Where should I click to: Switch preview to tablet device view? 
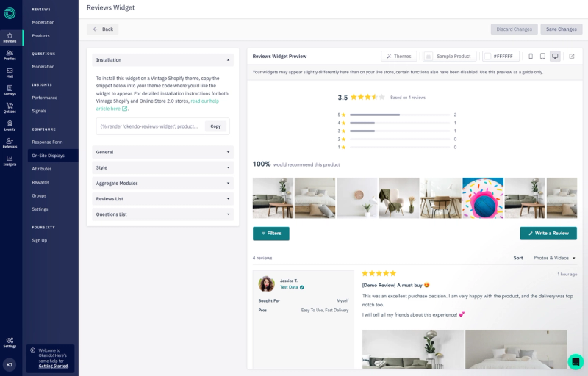coord(542,56)
